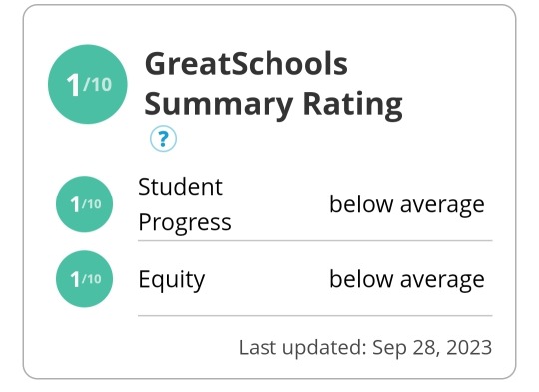
Task: Click the divider line below Student Progress
Action: click(x=314, y=241)
